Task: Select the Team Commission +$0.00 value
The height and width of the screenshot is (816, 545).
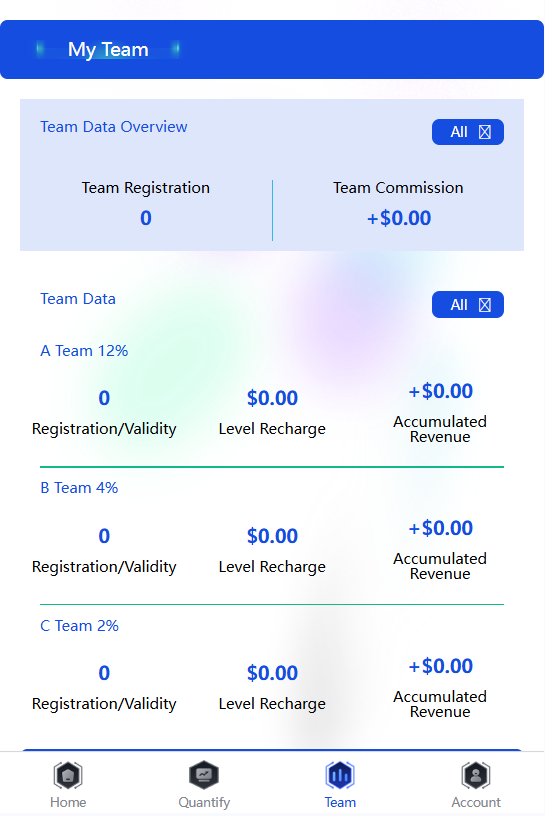Action: tap(399, 218)
